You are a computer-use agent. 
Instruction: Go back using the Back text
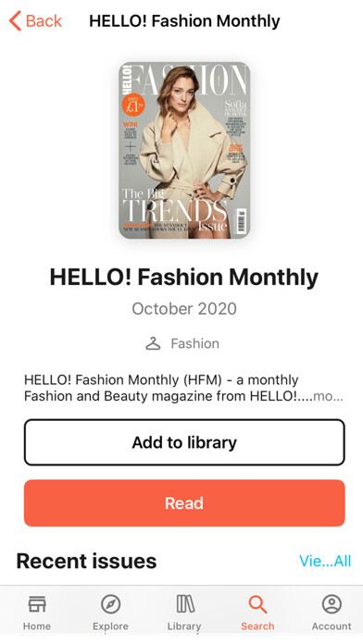point(44,21)
